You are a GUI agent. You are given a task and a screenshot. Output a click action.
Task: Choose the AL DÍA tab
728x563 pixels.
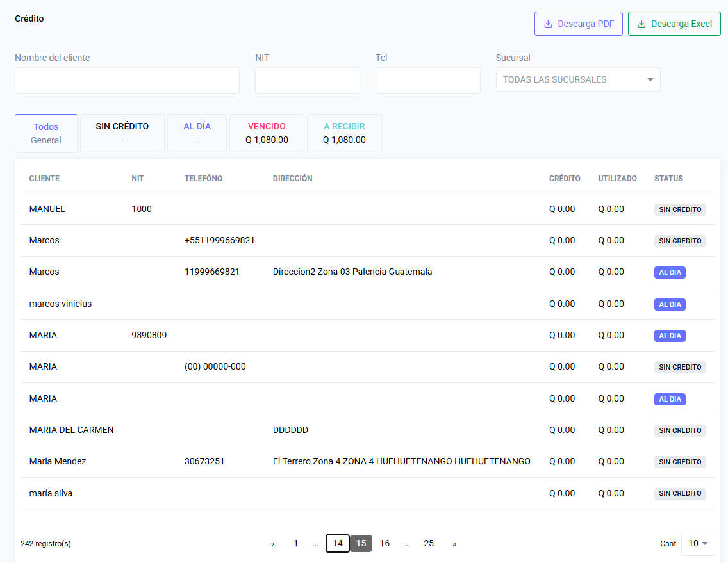click(197, 133)
